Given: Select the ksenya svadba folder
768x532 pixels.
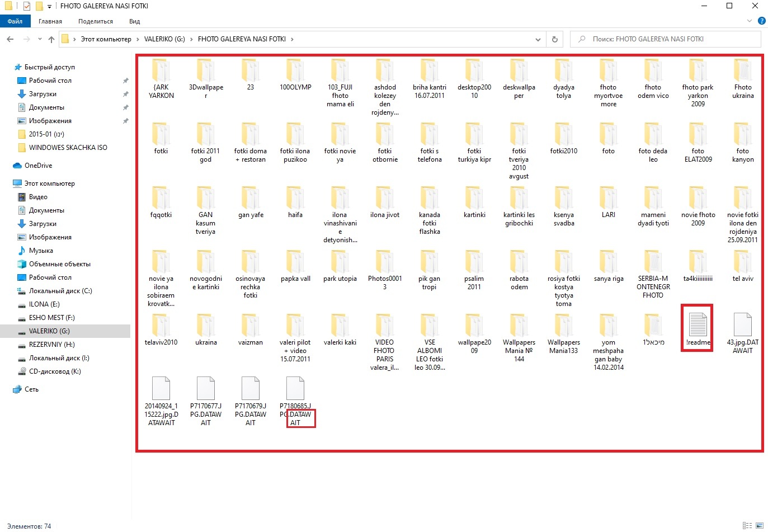Looking at the screenshot, I should [564, 206].
